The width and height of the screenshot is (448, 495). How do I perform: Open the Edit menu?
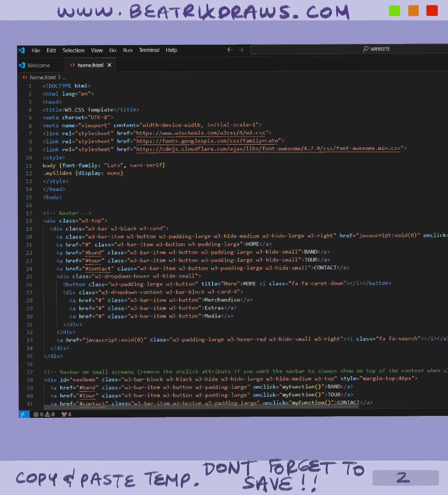coord(51,50)
